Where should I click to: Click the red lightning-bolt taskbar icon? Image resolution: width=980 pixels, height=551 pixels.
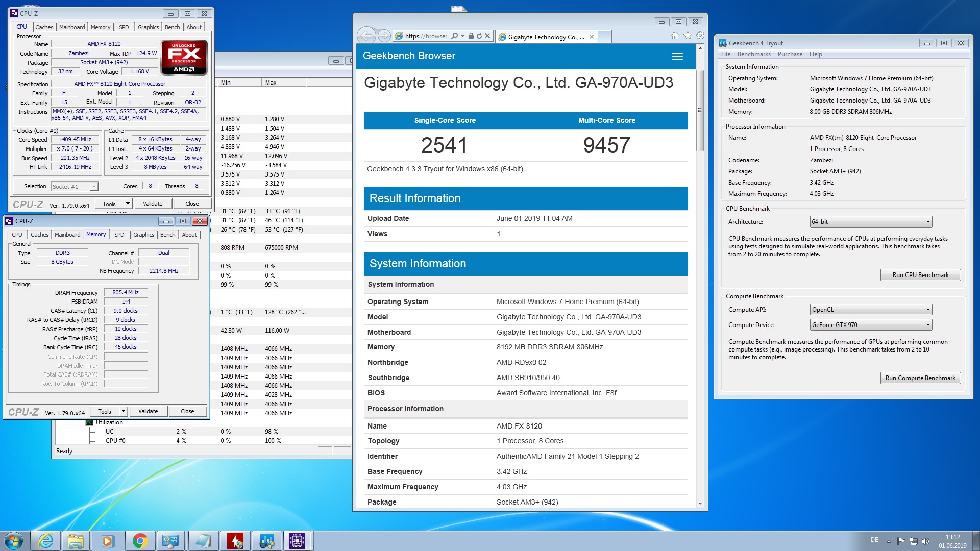(x=235, y=541)
